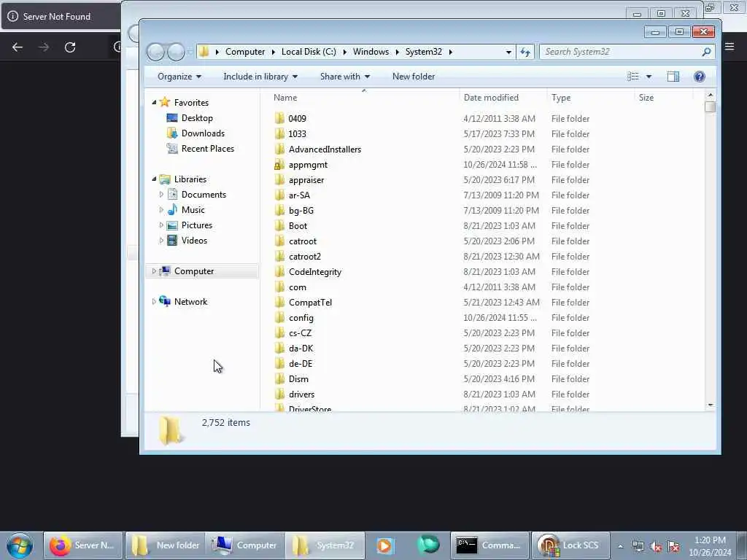Screen dimensions: 747x560
Task: Sort by Date modified column header
Action: click(503, 98)
